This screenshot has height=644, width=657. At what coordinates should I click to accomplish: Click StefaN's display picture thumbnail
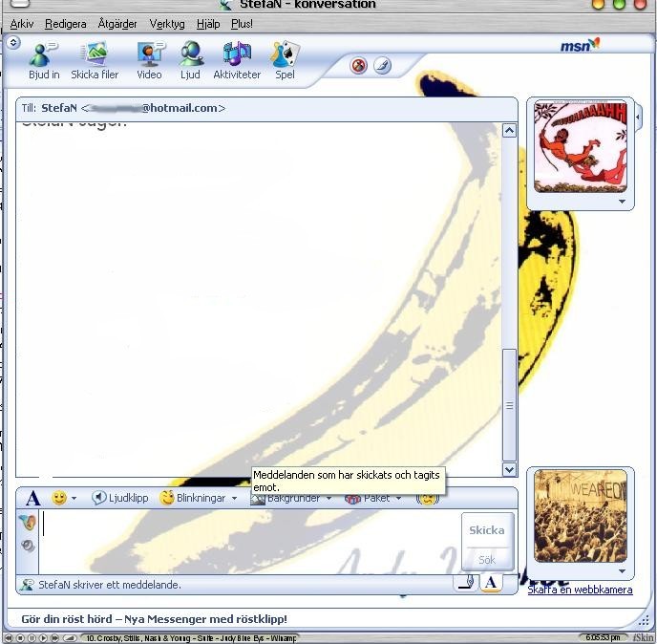coord(581,146)
